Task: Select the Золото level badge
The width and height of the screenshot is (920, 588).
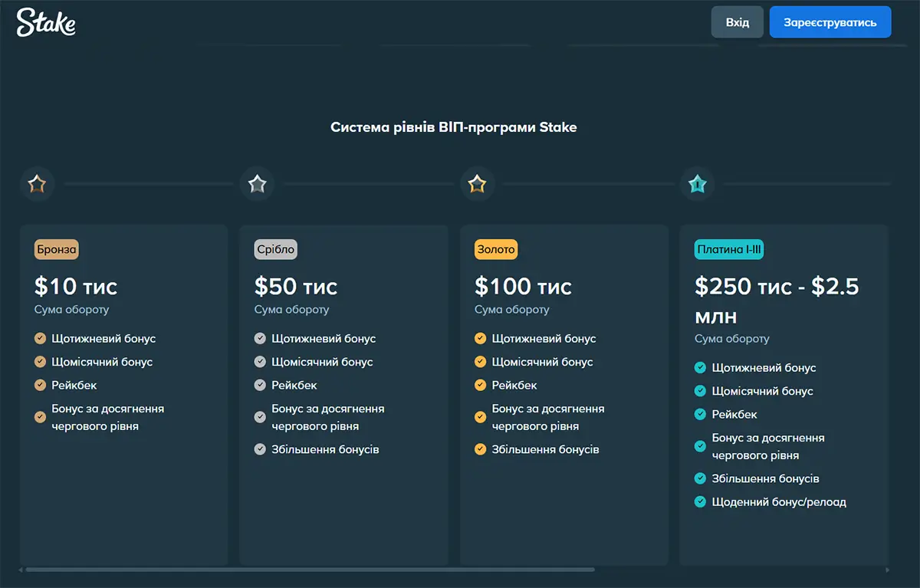Action: 496,249
